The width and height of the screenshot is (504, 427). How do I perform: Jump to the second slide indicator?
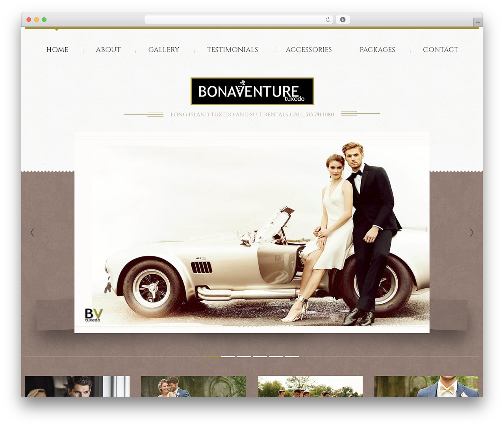click(228, 356)
